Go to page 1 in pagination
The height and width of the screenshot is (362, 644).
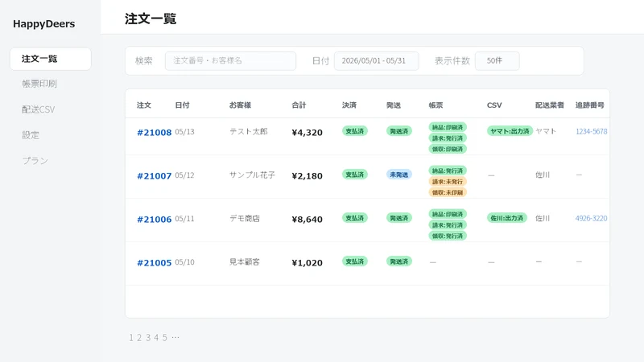click(x=131, y=337)
